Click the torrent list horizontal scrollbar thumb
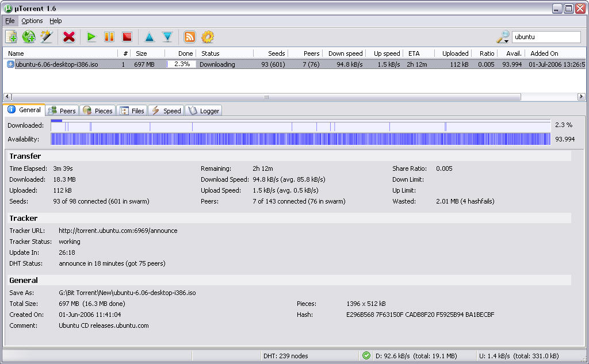Viewport: 589px width, 364px height. (x=266, y=97)
